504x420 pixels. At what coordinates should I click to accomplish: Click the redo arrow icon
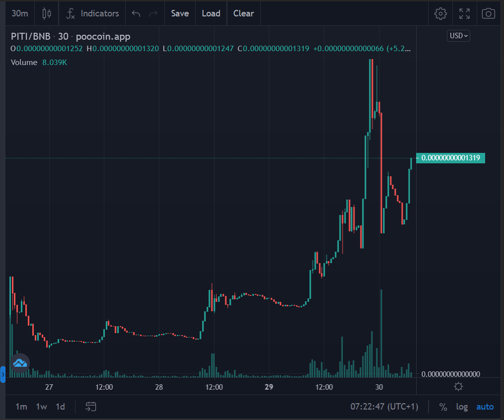click(x=153, y=13)
